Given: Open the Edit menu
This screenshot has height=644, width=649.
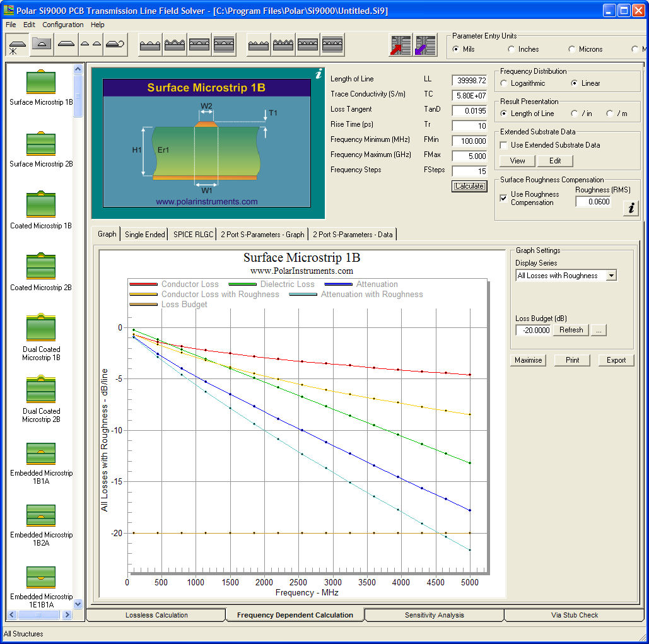Looking at the screenshot, I should point(29,25).
